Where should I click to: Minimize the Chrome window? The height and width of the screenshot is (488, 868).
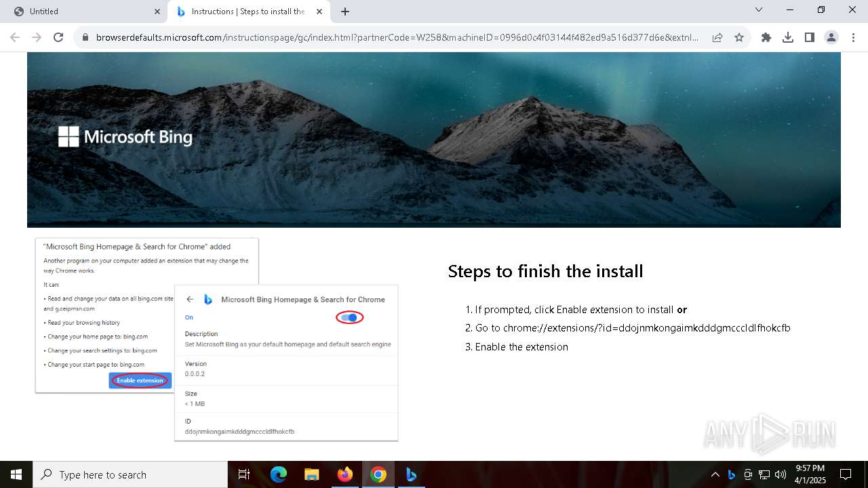coord(790,9)
